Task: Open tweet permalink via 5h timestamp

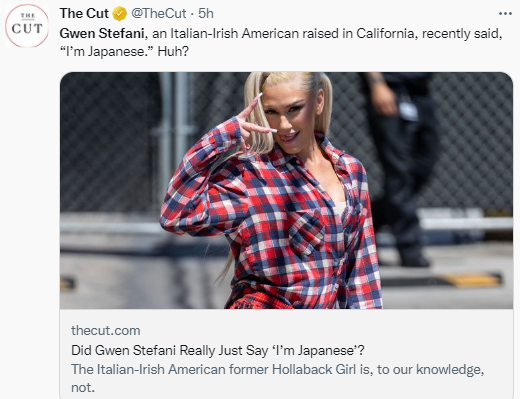Action: (206, 14)
